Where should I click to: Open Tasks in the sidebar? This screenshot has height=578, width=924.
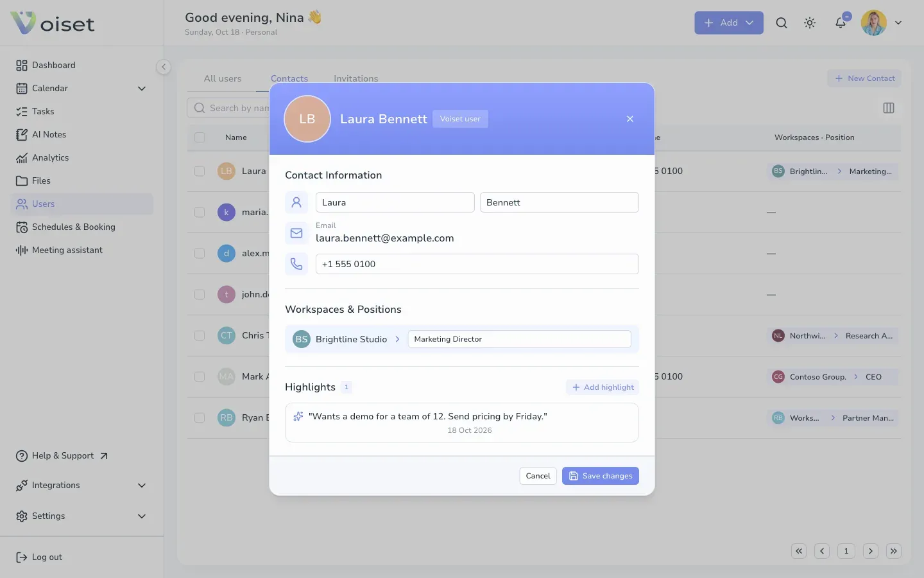point(82,111)
